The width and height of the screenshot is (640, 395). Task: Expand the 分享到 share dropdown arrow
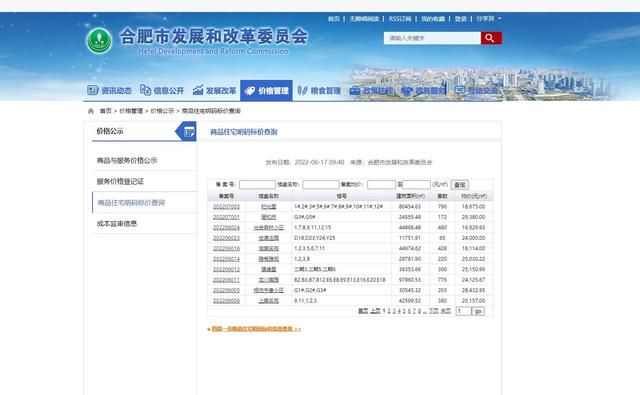tap(499, 19)
